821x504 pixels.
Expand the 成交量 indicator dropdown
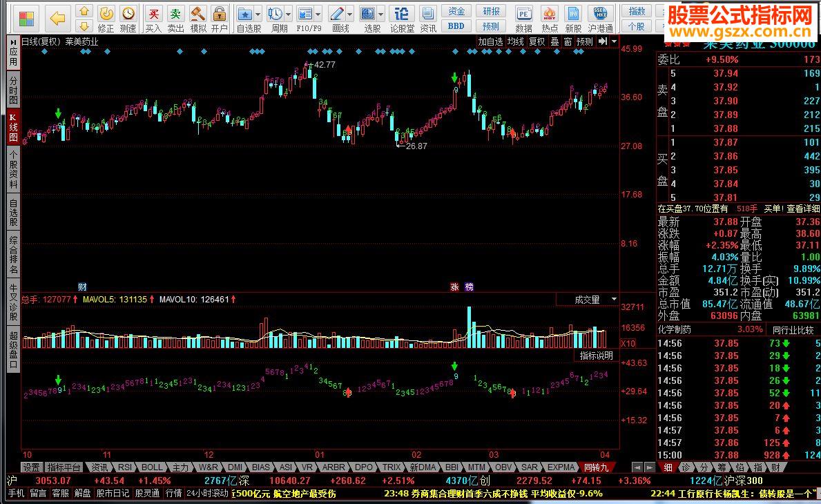point(614,300)
